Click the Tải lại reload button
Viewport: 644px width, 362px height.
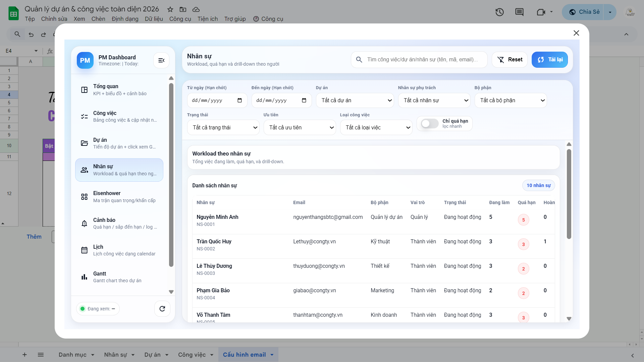549,60
